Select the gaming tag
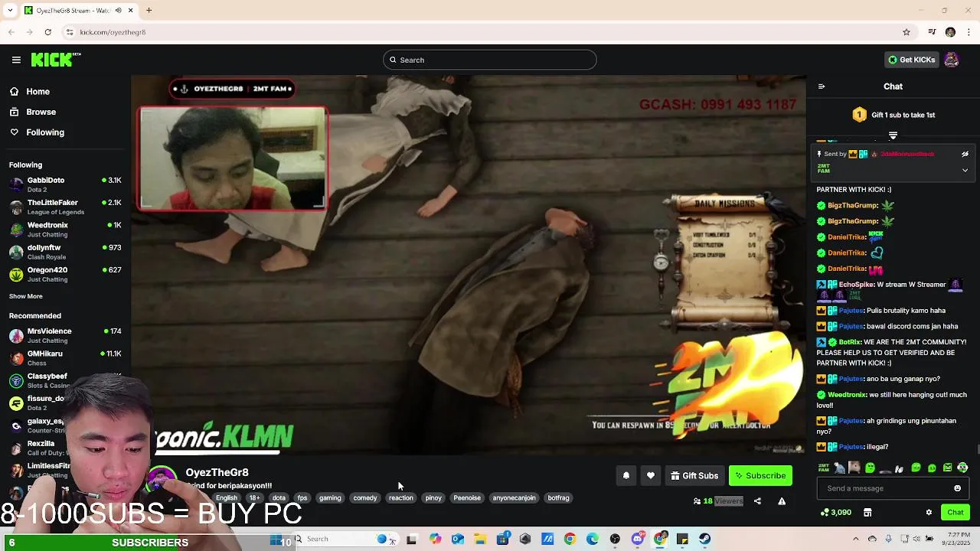 tap(330, 498)
